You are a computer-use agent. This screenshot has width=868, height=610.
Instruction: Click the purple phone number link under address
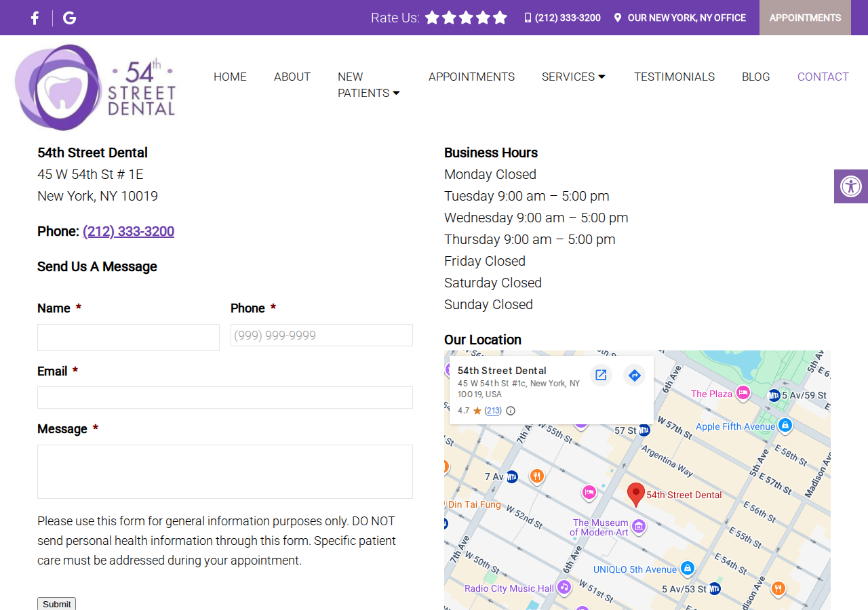tap(128, 231)
